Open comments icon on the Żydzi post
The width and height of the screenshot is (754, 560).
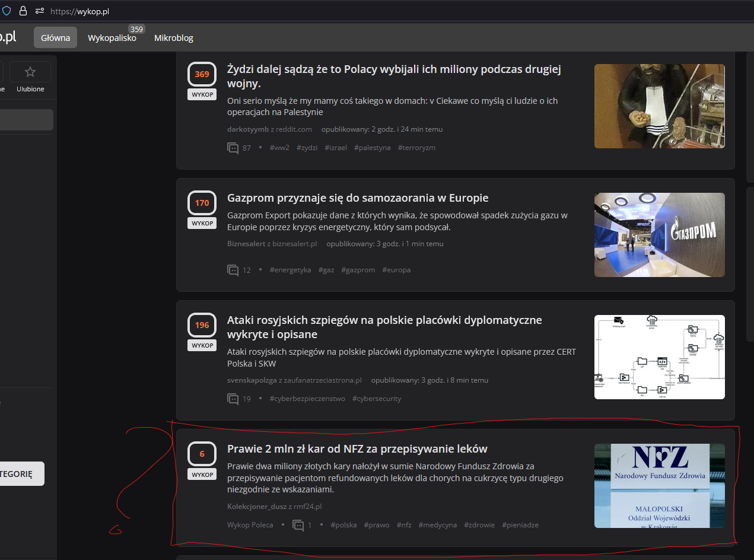(233, 148)
